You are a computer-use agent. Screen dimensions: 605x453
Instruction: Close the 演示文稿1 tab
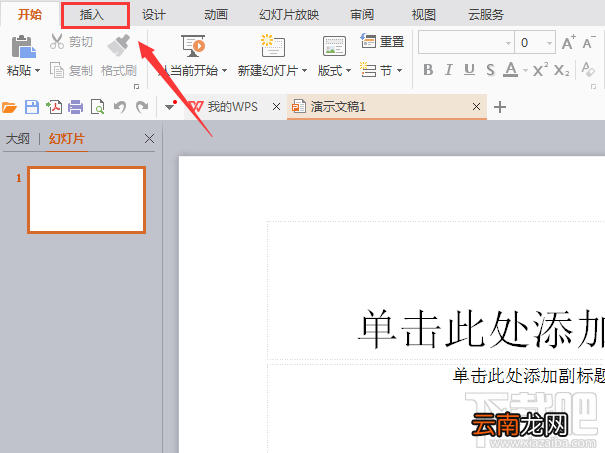(477, 106)
